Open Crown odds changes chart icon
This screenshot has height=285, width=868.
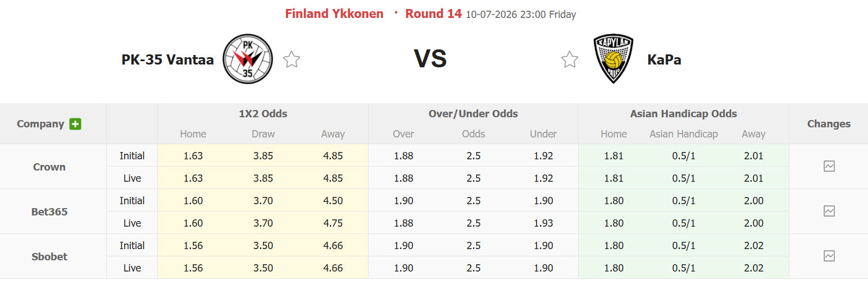(x=829, y=166)
